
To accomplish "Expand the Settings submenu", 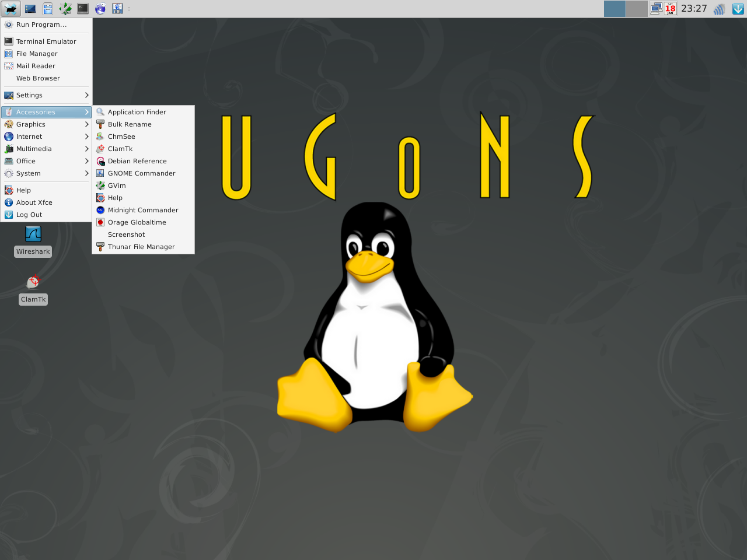I will 46,95.
